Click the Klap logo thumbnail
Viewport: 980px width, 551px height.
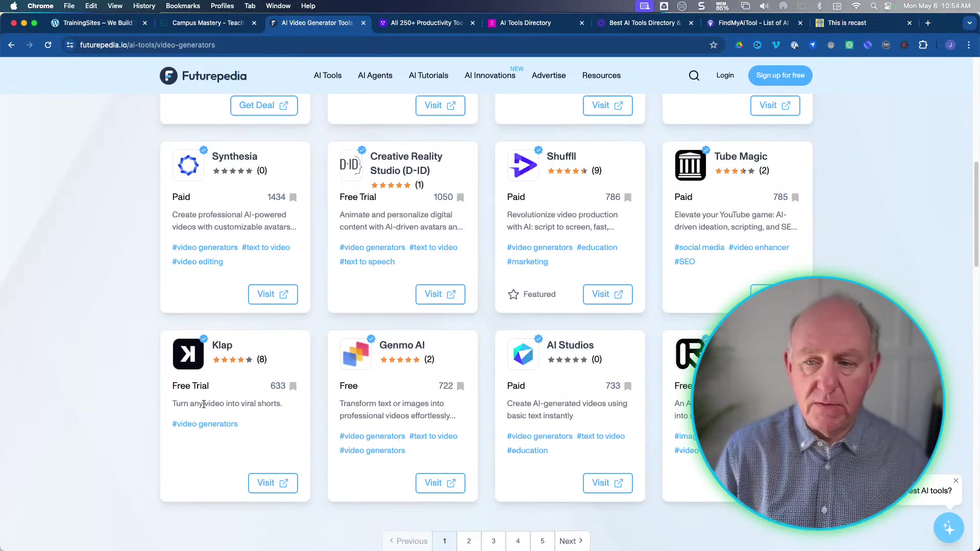click(188, 354)
